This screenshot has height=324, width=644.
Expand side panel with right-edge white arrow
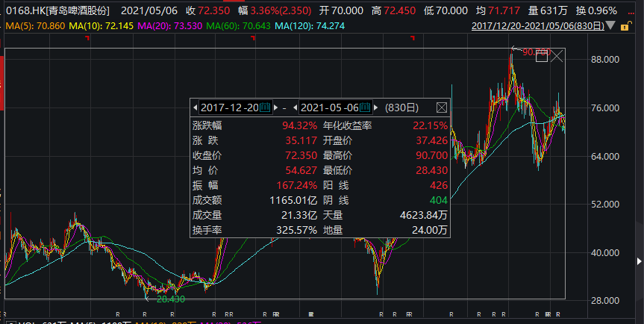[x=639, y=261]
